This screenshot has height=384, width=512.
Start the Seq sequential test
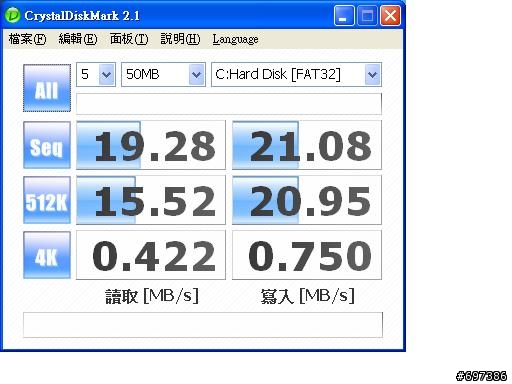pos(47,145)
